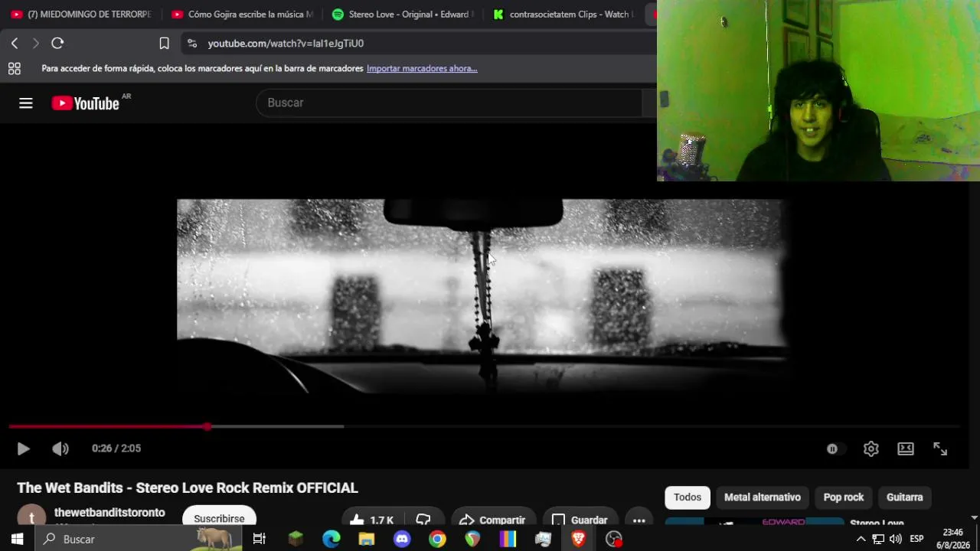The image size is (980, 551).
Task: Switch to Brave browser on taskbar
Action: (578, 540)
